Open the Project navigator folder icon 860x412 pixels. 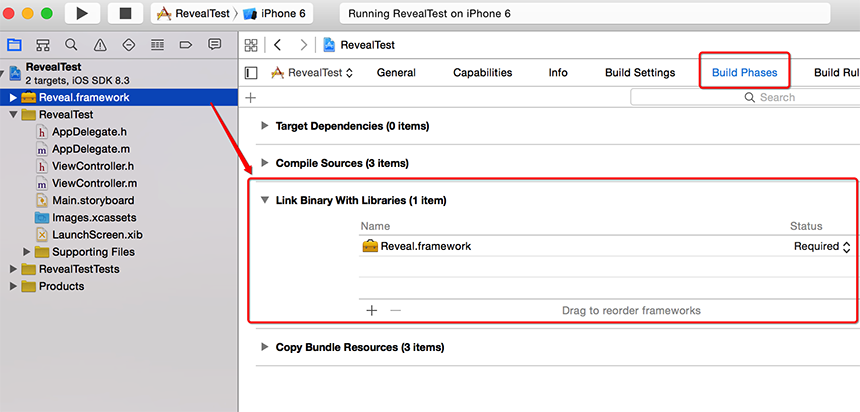(x=14, y=44)
